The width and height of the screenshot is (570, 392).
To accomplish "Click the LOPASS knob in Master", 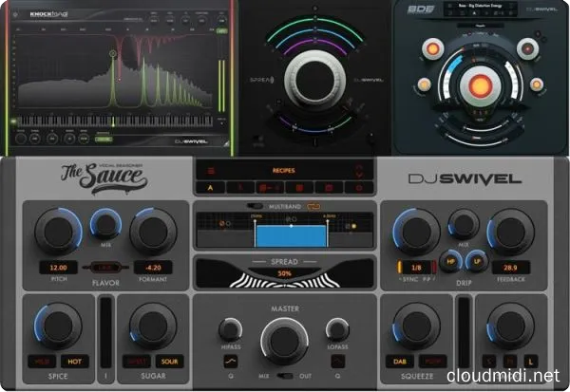I will [337, 330].
